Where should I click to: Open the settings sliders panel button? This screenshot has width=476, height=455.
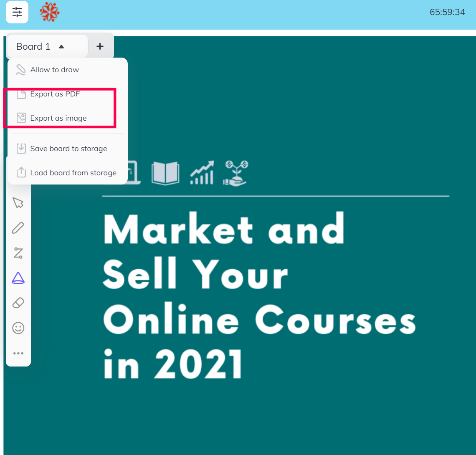(x=17, y=12)
